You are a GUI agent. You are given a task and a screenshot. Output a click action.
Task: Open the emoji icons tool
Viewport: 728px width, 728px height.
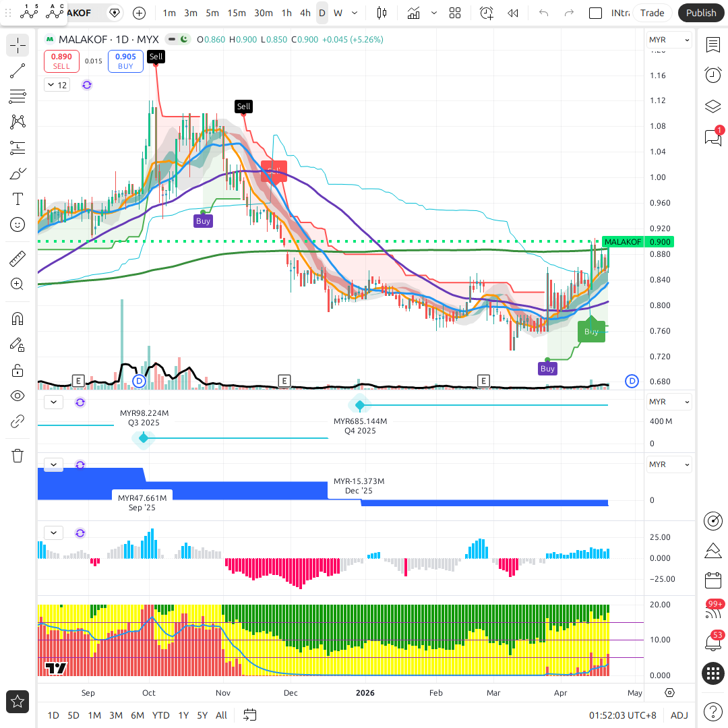[18, 224]
